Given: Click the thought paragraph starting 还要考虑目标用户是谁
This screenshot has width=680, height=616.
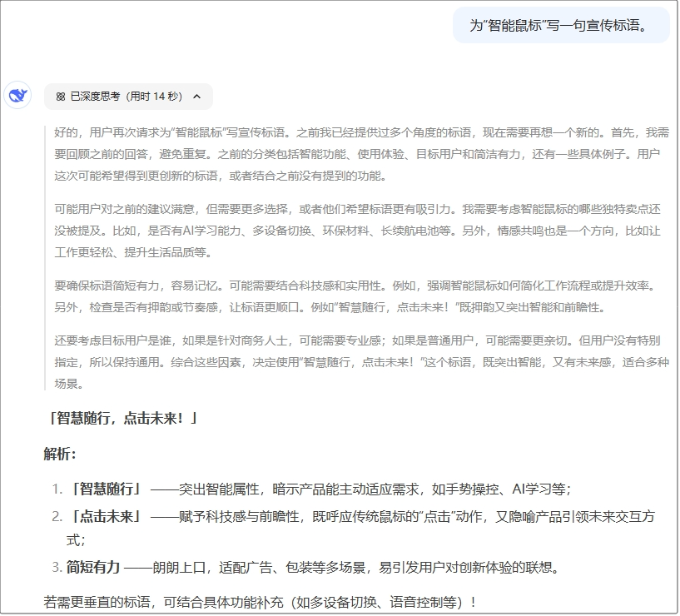Looking at the screenshot, I should tap(362, 362).
